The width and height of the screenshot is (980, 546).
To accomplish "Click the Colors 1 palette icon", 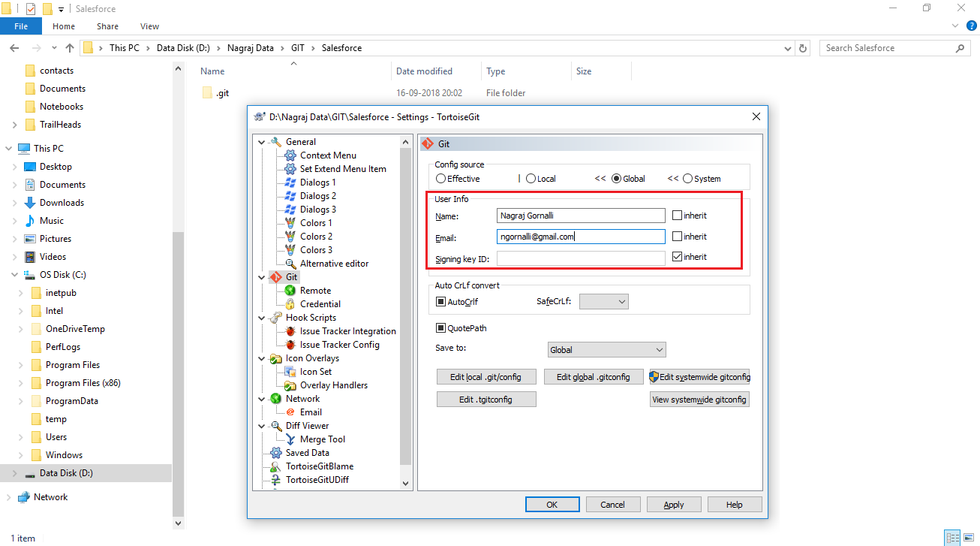I will [x=290, y=223].
